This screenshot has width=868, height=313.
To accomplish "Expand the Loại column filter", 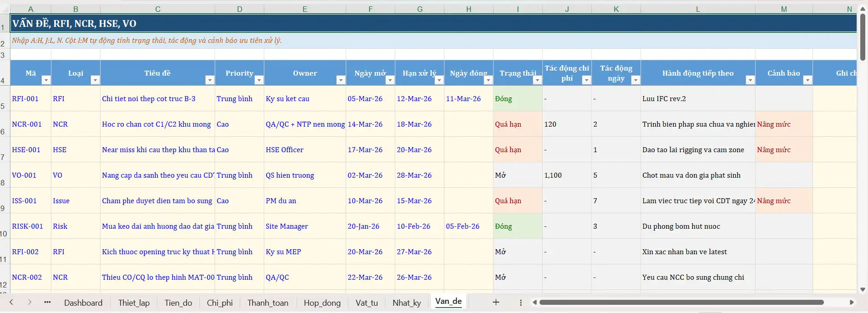I will [x=95, y=80].
